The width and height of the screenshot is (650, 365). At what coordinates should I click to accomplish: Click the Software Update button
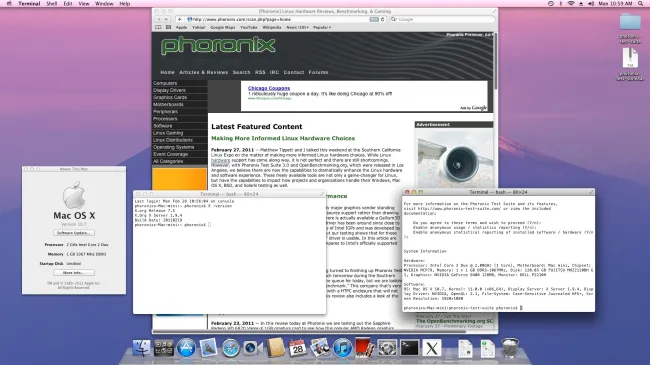[74, 233]
